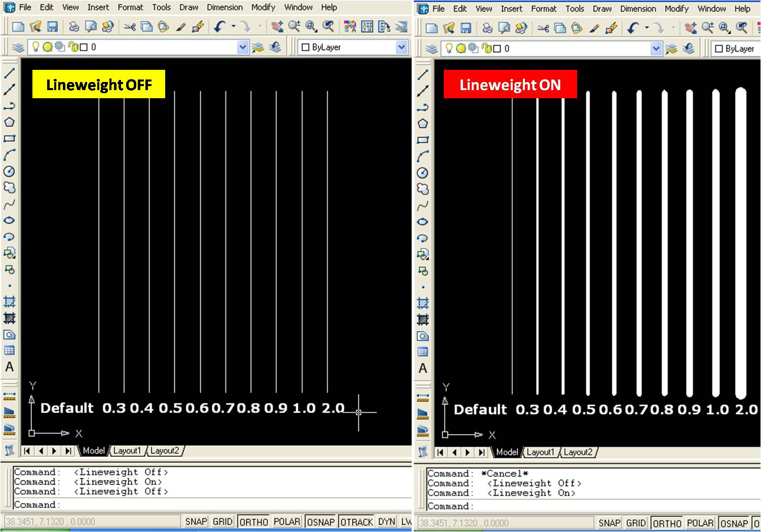Switch to the Layout1 tab
This screenshot has height=532, width=761.
tap(128, 451)
